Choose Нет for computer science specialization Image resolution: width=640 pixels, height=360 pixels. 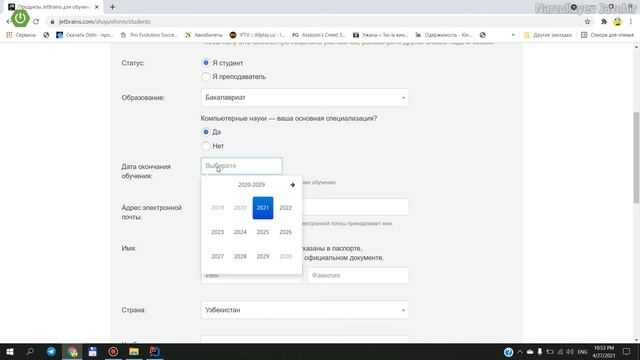point(206,146)
